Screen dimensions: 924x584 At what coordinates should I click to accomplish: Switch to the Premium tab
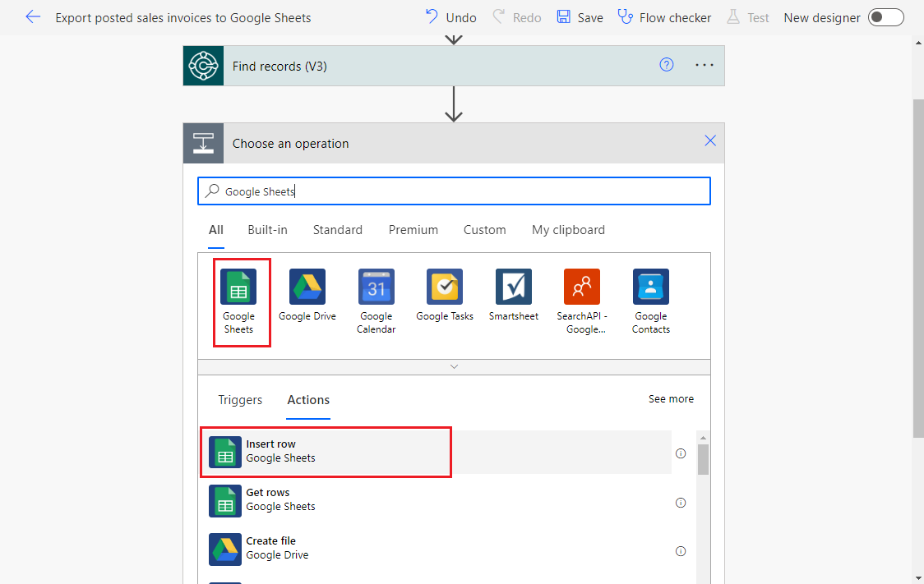413,230
